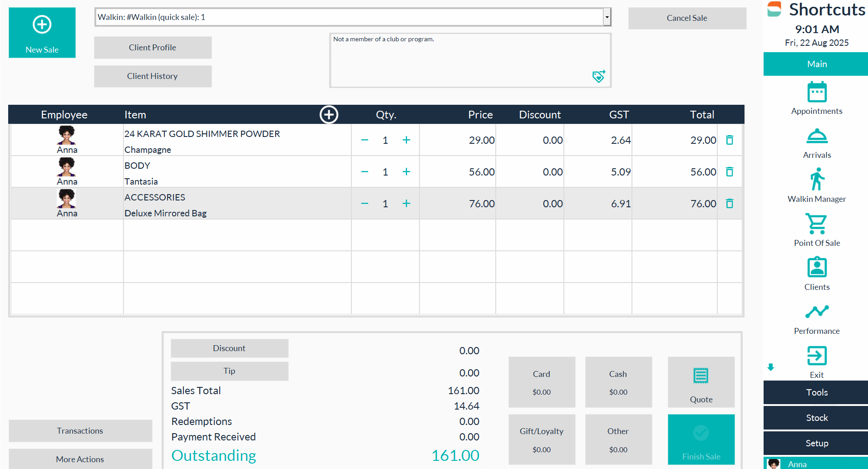Open More Actions
The height and width of the screenshot is (469, 868).
[x=80, y=459]
